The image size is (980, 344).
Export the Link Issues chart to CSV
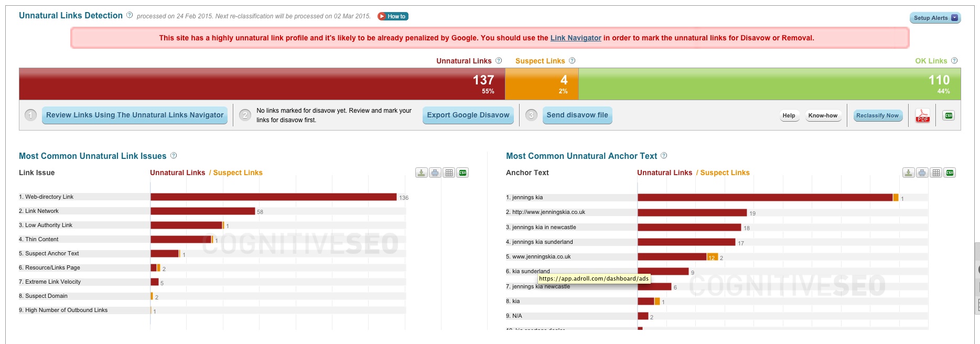462,173
